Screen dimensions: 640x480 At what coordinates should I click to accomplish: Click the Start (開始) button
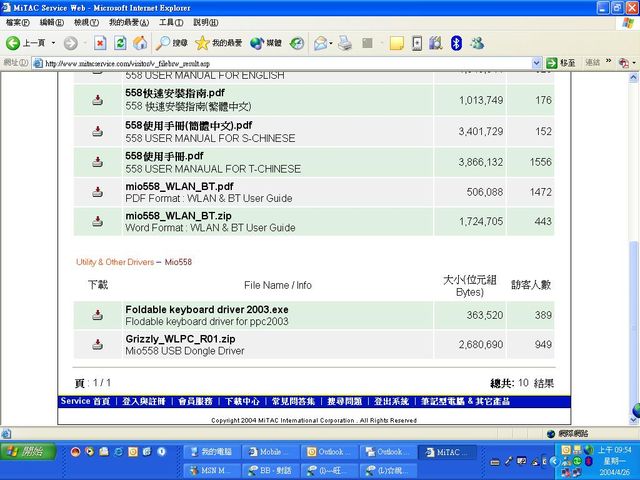(28, 451)
